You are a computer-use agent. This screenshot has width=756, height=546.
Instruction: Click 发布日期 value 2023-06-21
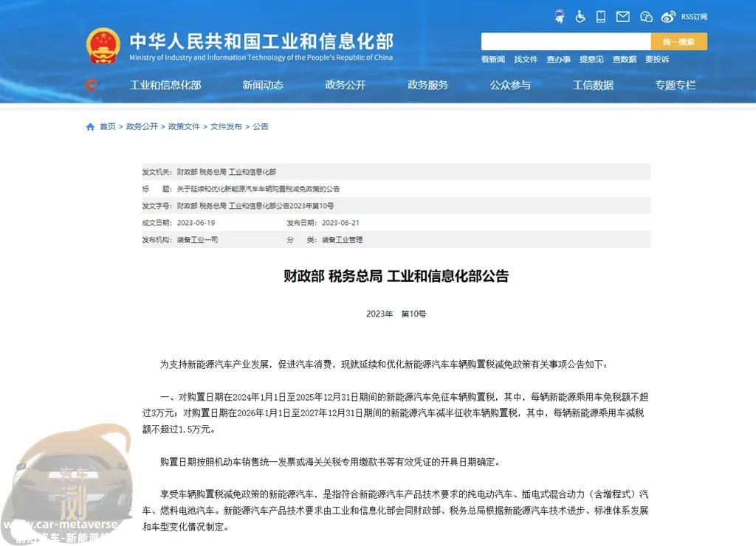[340, 223]
